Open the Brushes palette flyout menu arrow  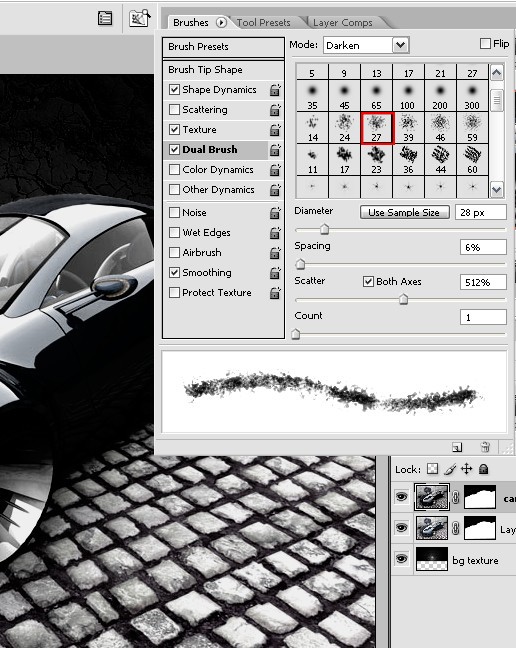tap(221, 22)
